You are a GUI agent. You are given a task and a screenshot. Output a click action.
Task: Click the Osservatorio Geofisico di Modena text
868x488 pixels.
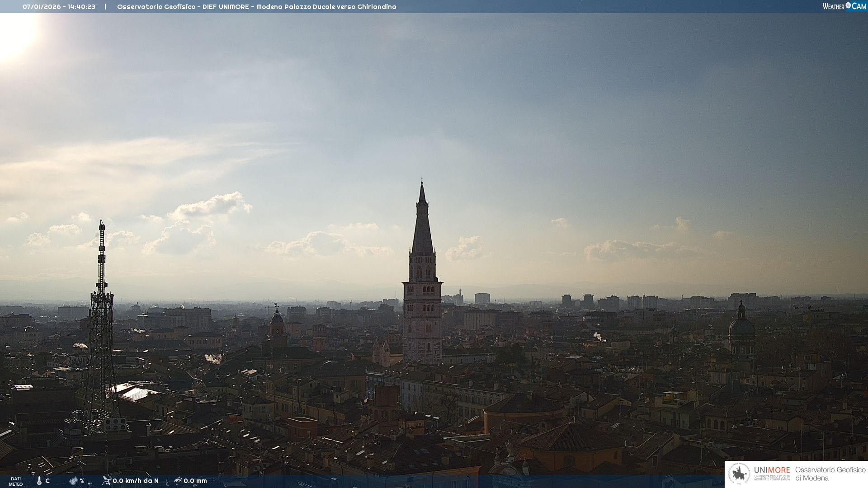(x=830, y=474)
